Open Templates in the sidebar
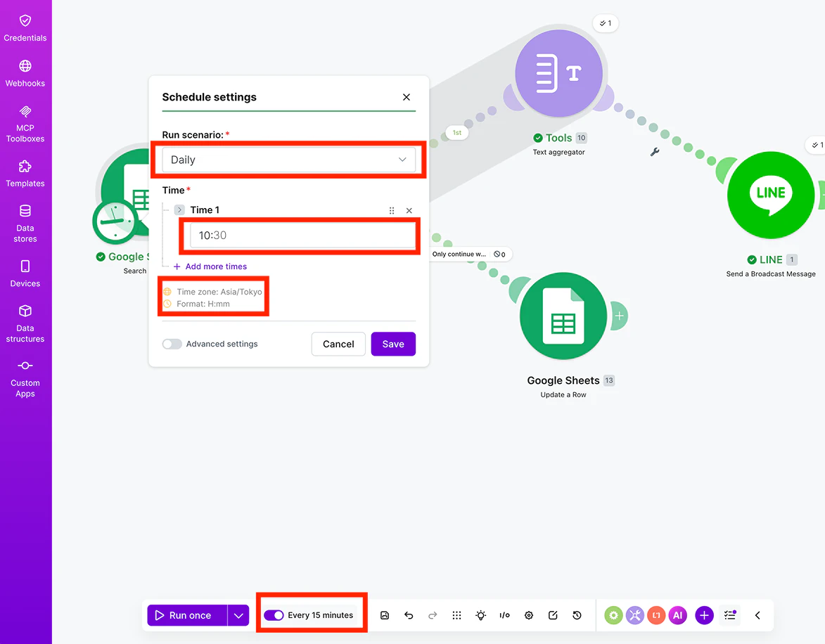The image size is (825, 644). (25, 174)
